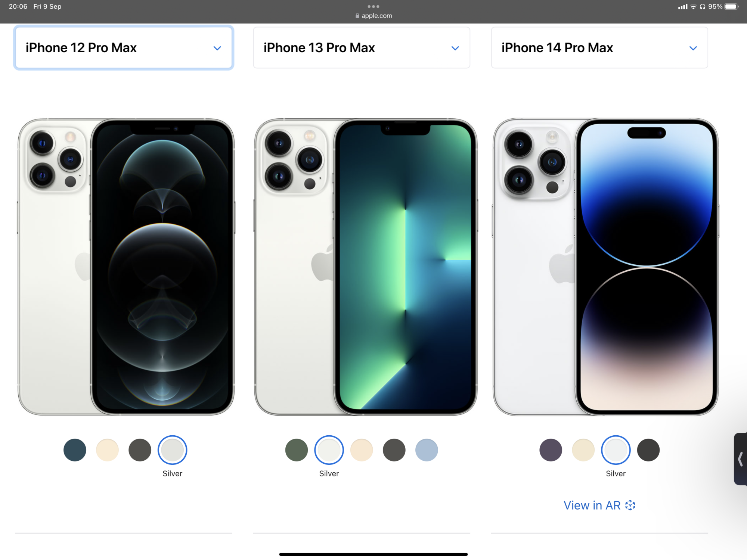The height and width of the screenshot is (560, 747).
Task: Select Deep Purple color for iPhone 14 Pro Max
Action: tap(551, 450)
